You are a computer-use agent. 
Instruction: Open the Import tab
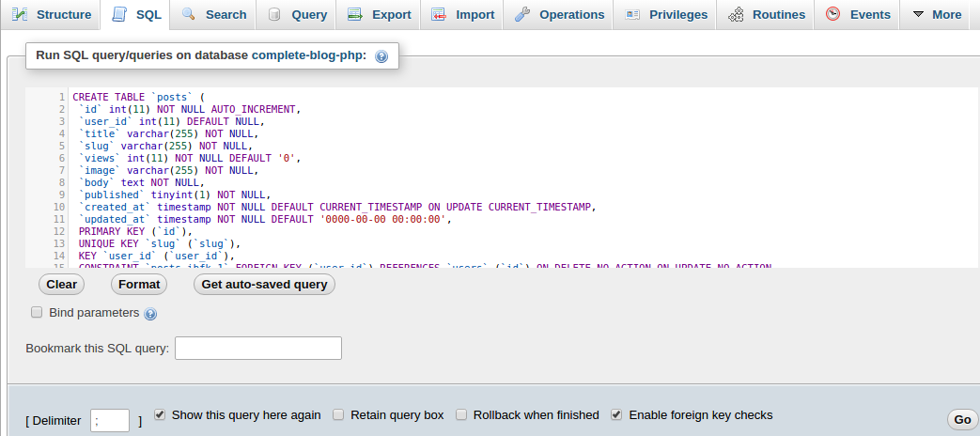pyautogui.click(x=462, y=14)
